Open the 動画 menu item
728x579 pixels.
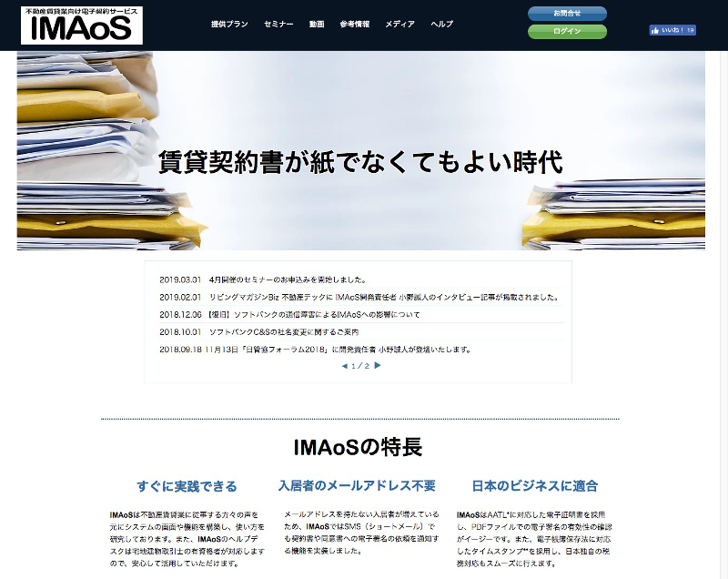(317, 25)
